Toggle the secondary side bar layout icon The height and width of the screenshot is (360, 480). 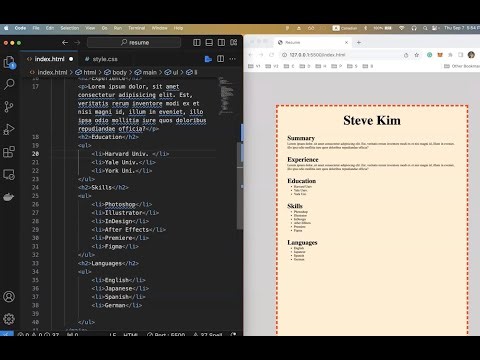(221, 43)
